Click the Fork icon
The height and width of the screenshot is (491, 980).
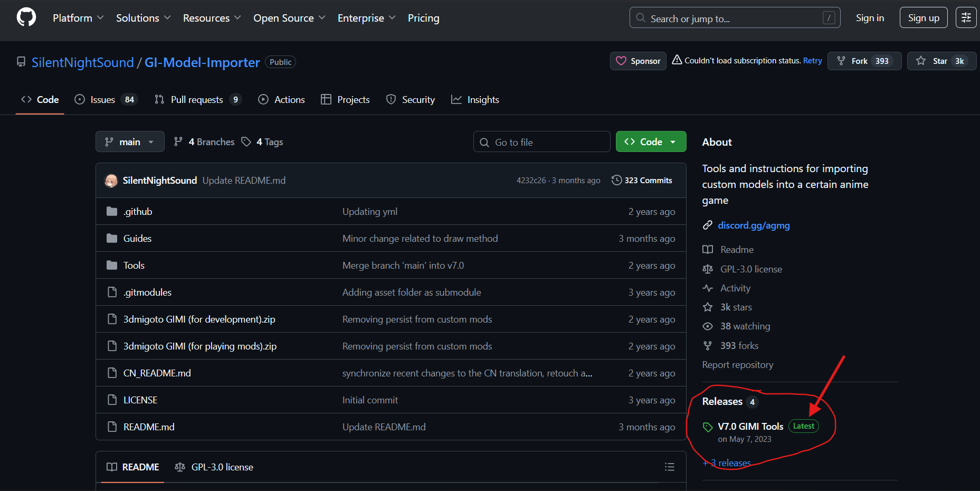point(841,61)
